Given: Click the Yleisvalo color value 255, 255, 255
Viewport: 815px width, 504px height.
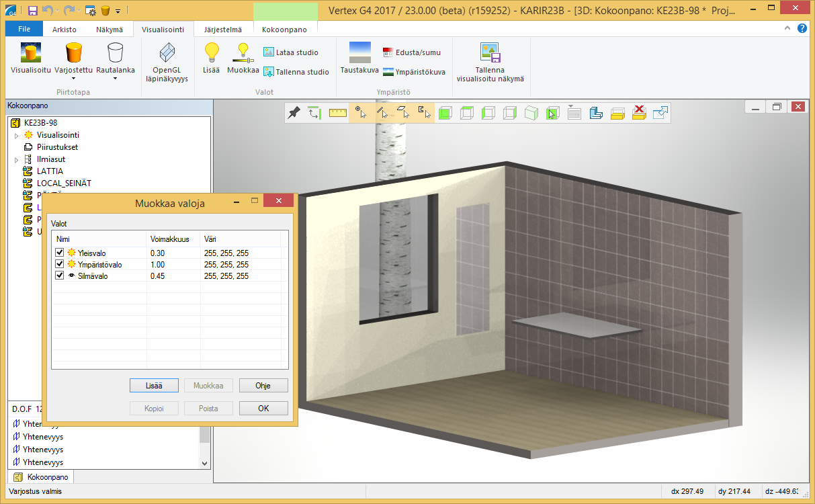Looking at the screenshot, I should coord(226,253).
